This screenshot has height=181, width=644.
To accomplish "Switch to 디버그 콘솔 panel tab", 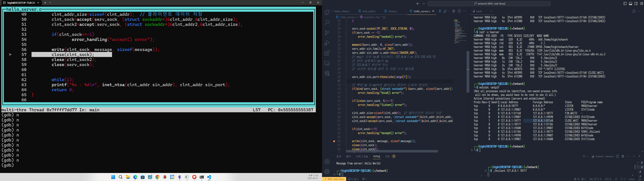I will pos(362,156).
